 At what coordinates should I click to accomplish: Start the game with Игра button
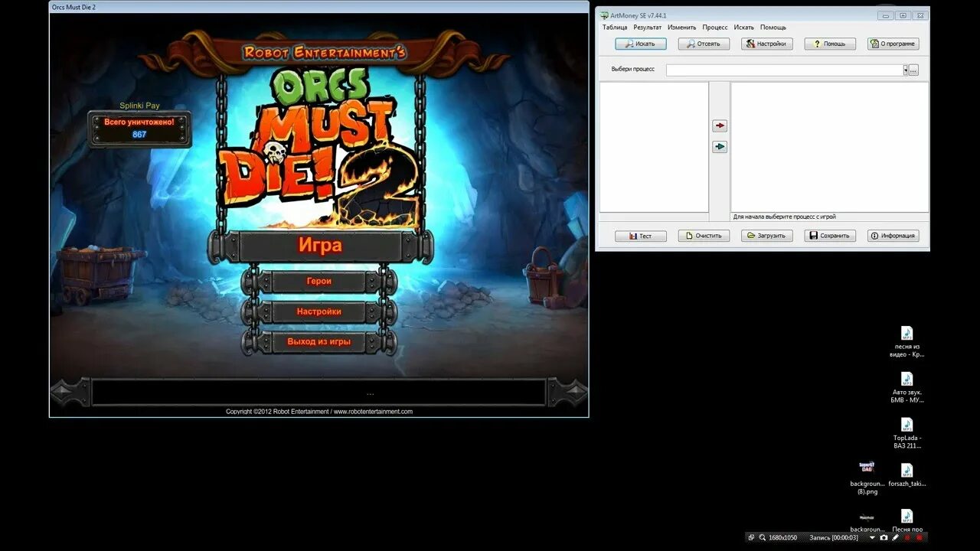coord(320,246)
